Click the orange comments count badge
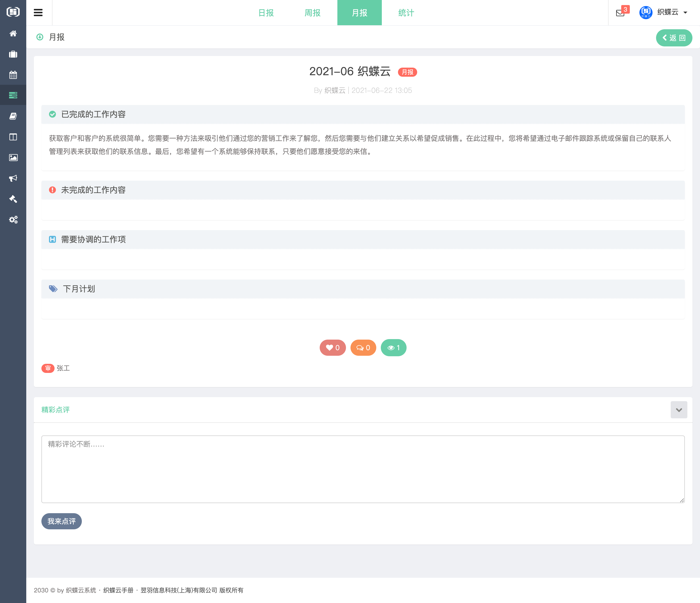This screenshot has width=700, height=603. pos(363,348)
